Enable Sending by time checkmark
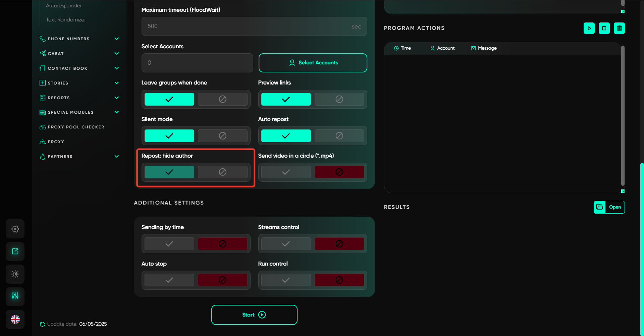The height and width of the screenshot is (336, 644). 169,244
